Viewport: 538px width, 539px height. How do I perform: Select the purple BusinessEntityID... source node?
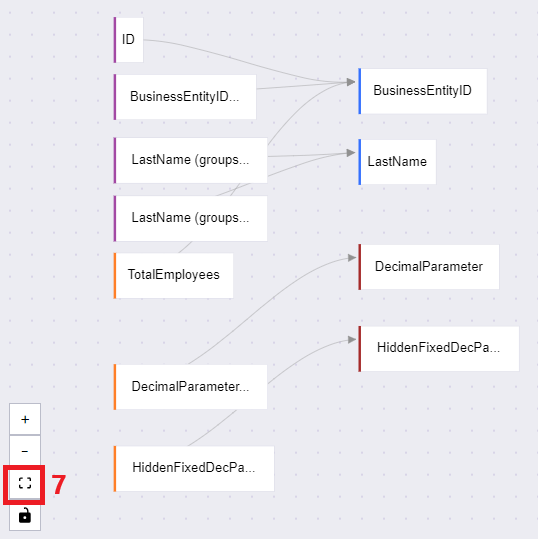coord(185,97)
